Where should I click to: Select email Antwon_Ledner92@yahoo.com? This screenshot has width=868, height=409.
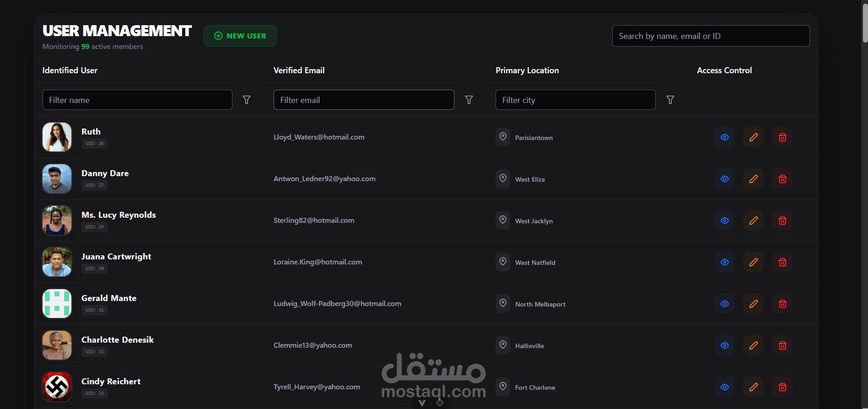pos(324,179)
